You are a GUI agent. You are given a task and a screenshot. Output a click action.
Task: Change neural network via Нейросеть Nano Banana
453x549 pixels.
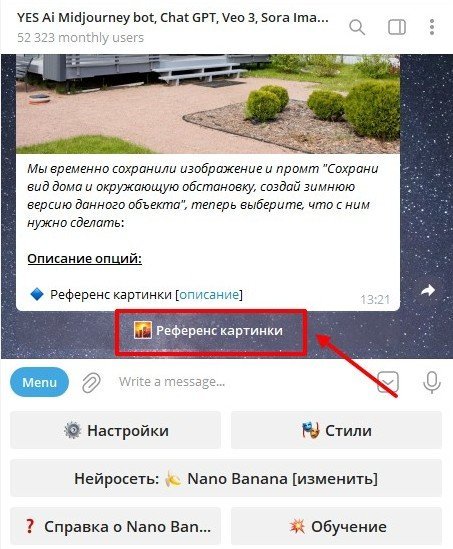[226, 478]
